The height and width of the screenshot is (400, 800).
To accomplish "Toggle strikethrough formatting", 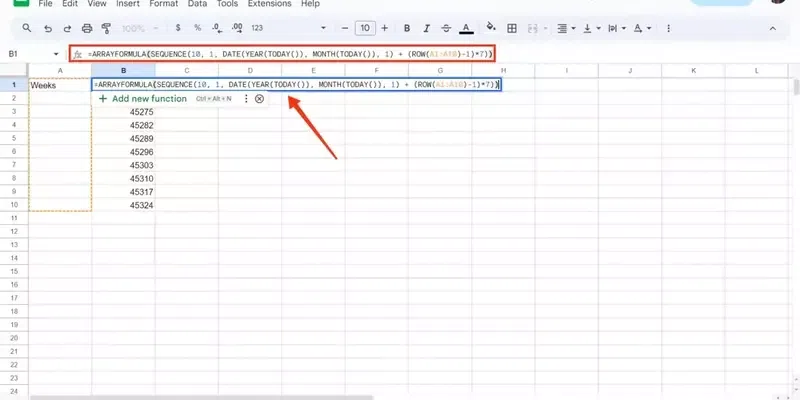I will [x=446, y=29].
